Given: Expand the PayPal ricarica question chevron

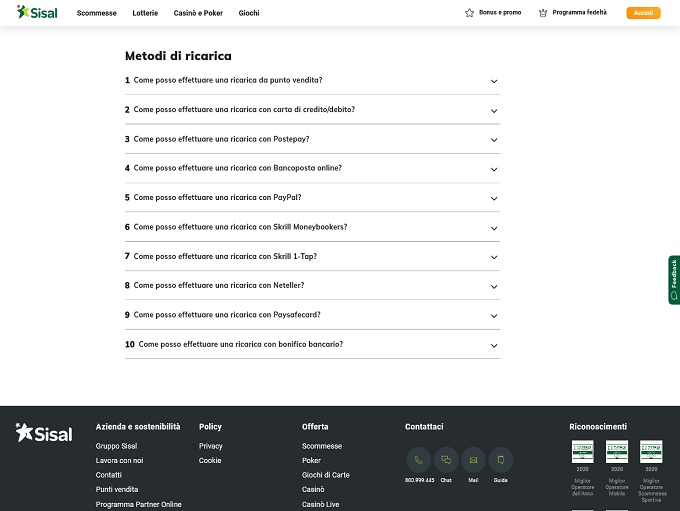Looking at the screenshot, I should [x=494, y=198].
